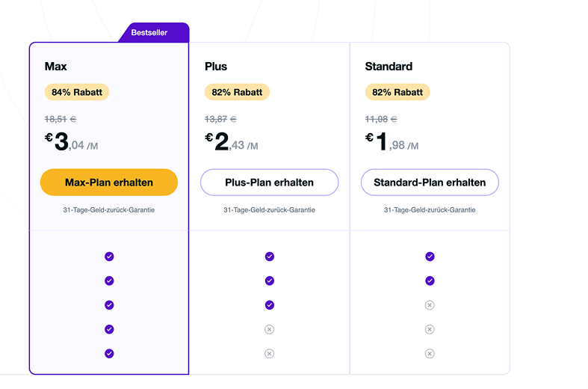Click the Standard plan €1,98 price

(392, 142)
